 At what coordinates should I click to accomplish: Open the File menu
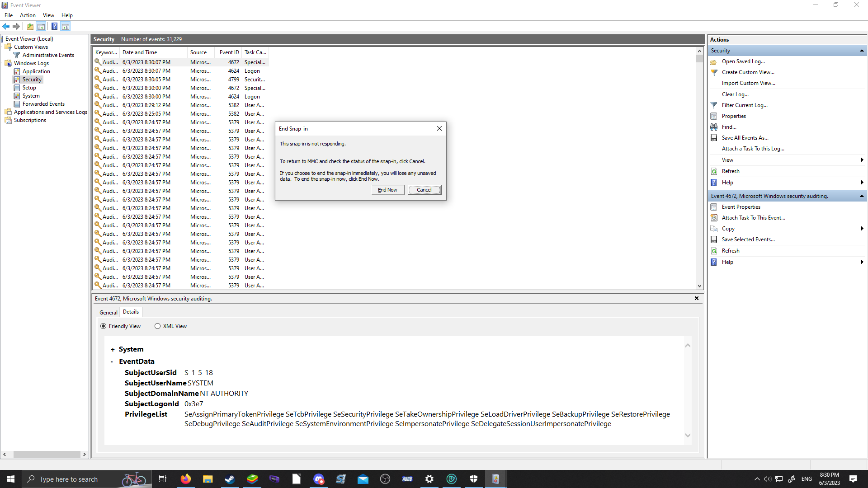[x=9, y=15]
